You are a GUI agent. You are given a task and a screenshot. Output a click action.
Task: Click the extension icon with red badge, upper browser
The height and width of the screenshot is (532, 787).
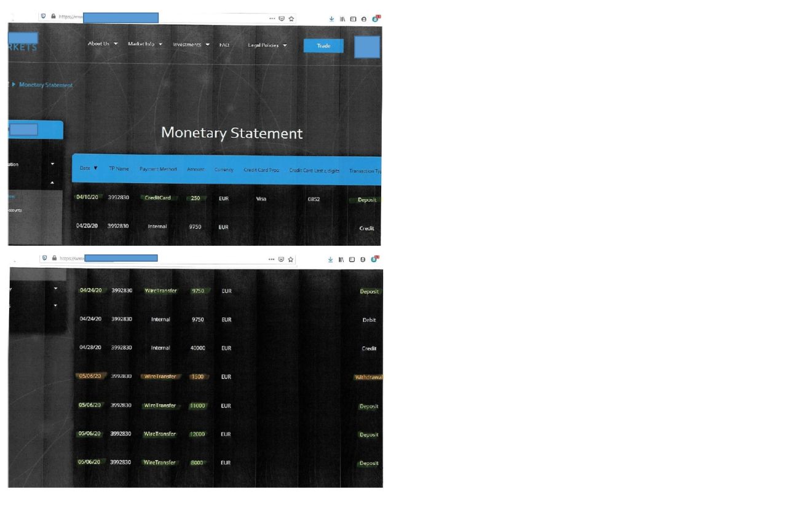tap(375, 18)
